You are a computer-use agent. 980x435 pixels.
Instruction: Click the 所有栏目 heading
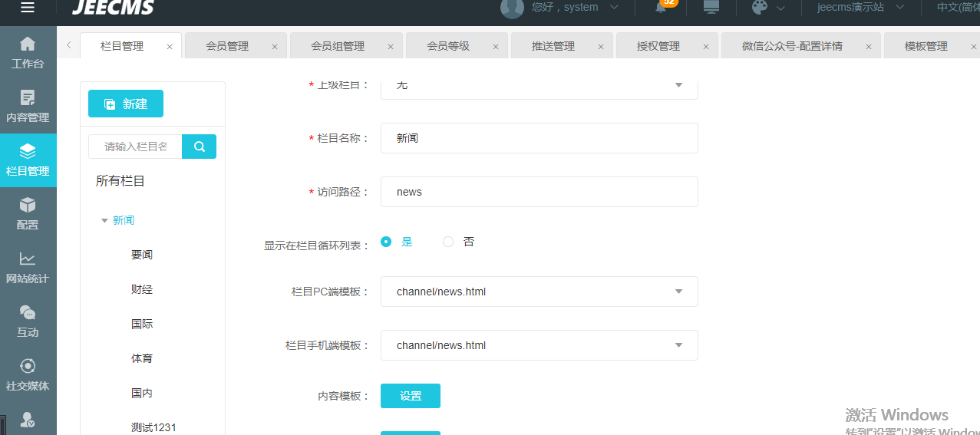120,181
